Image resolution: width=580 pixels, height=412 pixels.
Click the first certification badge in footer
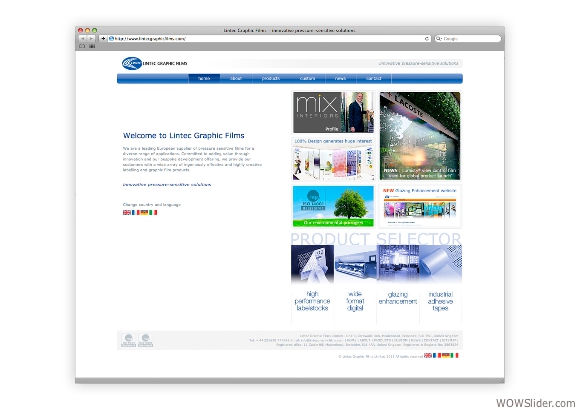point(129,340)
